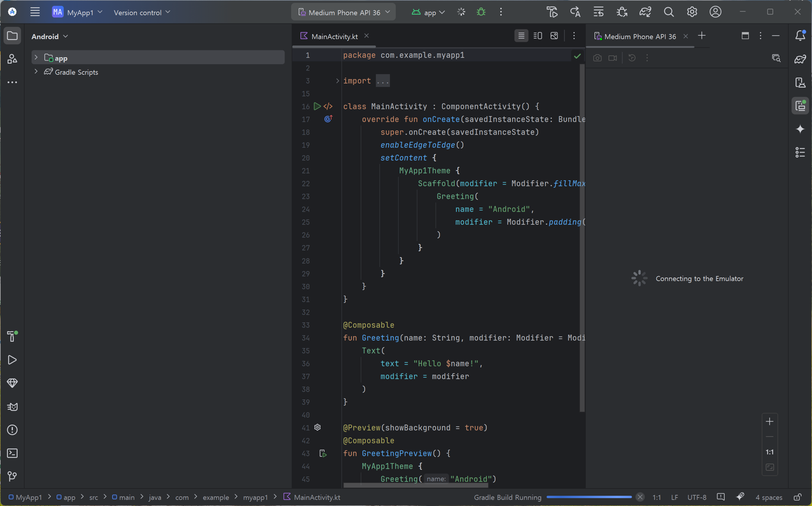812x506 pixels.
Task: Open the Build tool window hammer
Action: tap(12, 336)
